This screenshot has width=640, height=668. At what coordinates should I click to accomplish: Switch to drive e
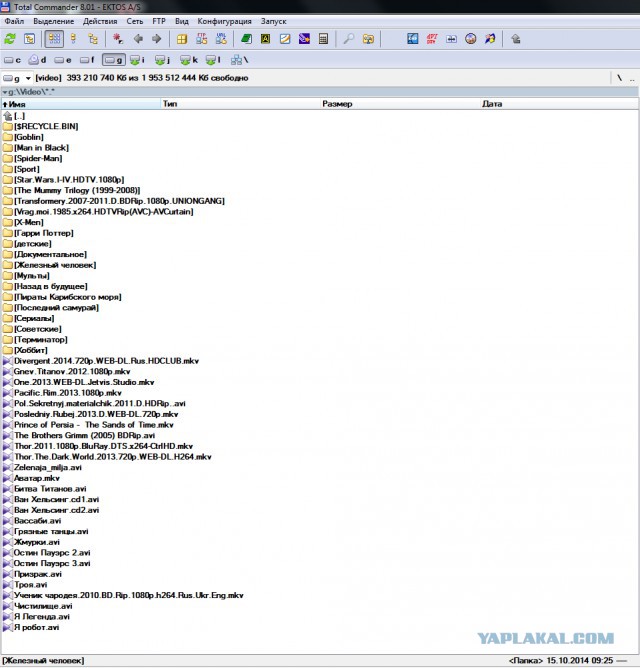tap(63, 60)
